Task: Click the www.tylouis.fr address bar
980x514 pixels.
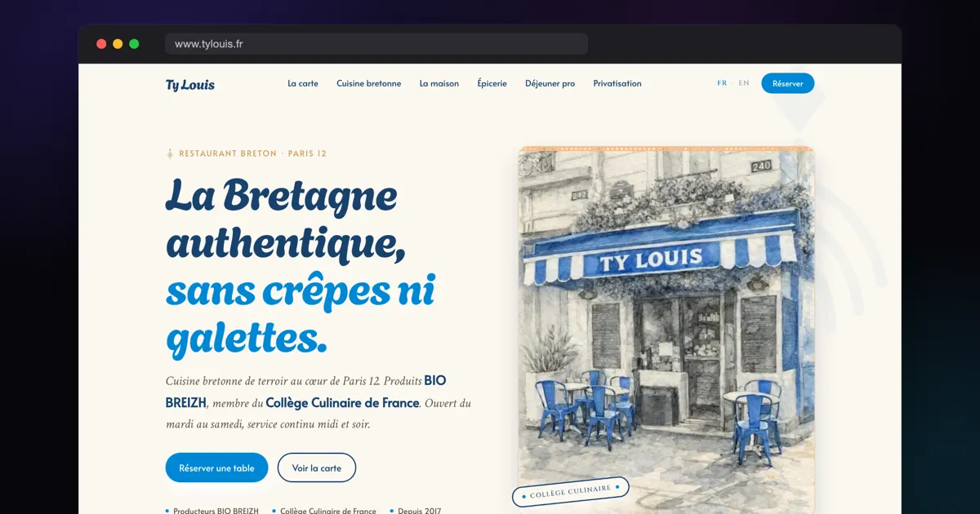Action: pos(376,44)
